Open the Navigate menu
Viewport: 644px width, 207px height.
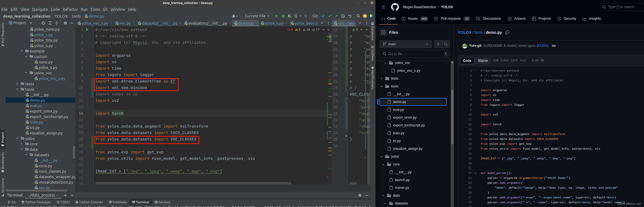40,9
